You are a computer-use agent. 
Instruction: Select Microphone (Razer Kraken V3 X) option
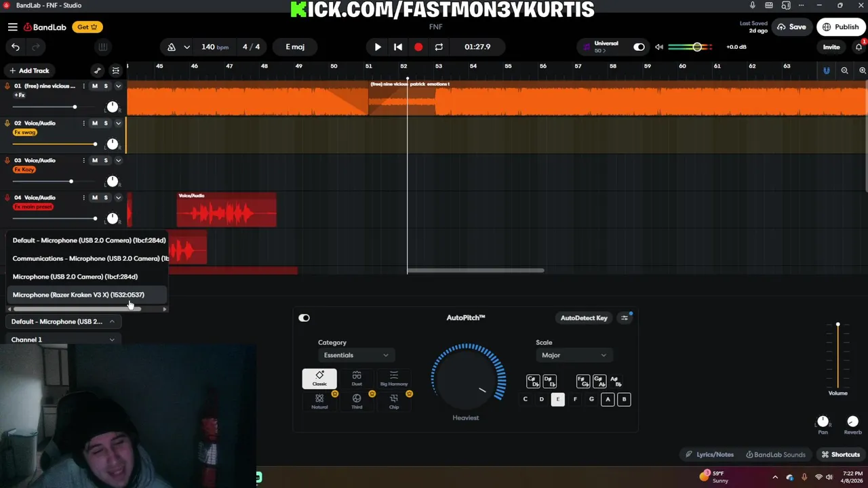[x=88, y=295]
